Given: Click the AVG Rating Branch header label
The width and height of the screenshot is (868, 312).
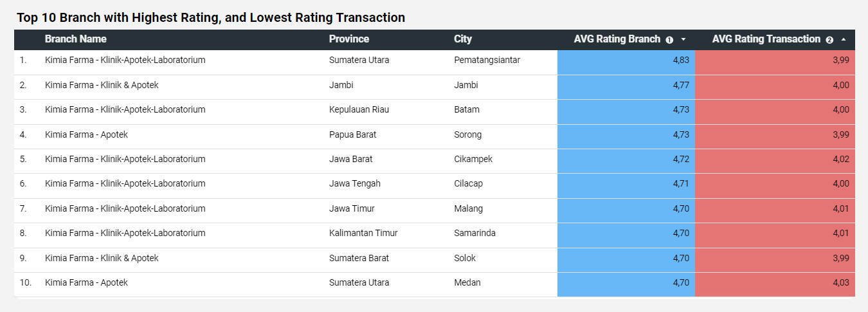Looking at the screenshot, I should [x=617, y=39].
